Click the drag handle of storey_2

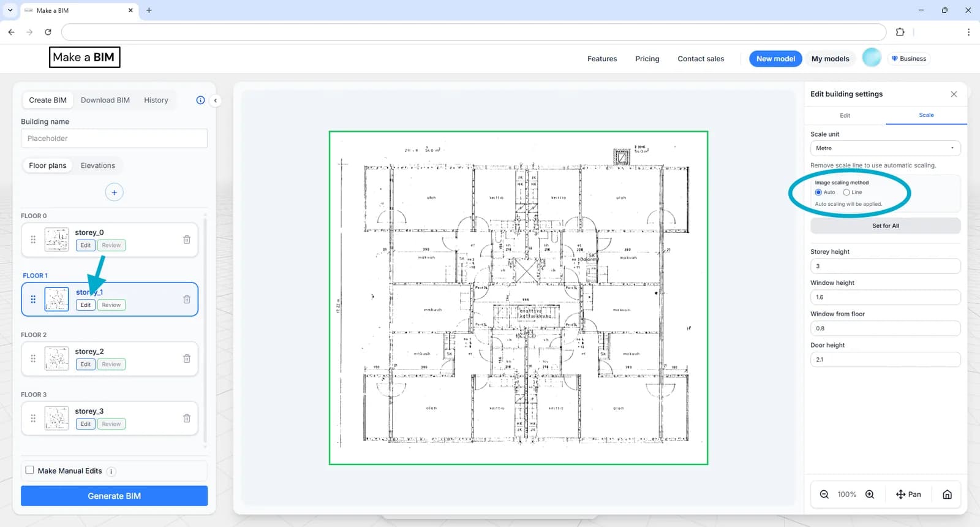[33, 358]
